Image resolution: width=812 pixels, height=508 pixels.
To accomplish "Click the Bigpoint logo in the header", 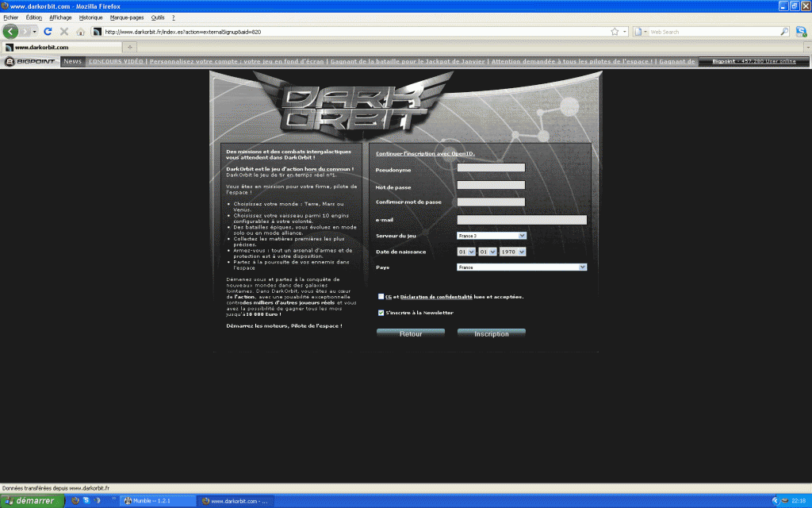I will pos(31,61).
